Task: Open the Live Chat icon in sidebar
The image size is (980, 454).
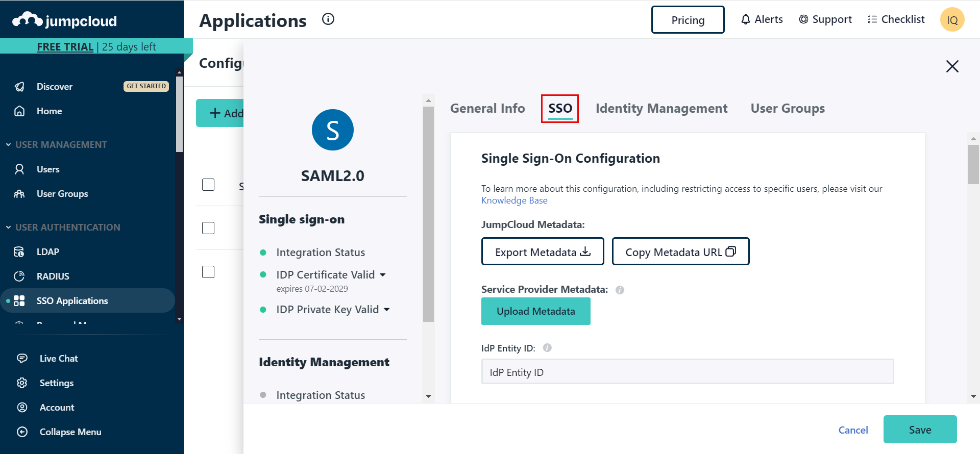Action: (x=22, y=359)
